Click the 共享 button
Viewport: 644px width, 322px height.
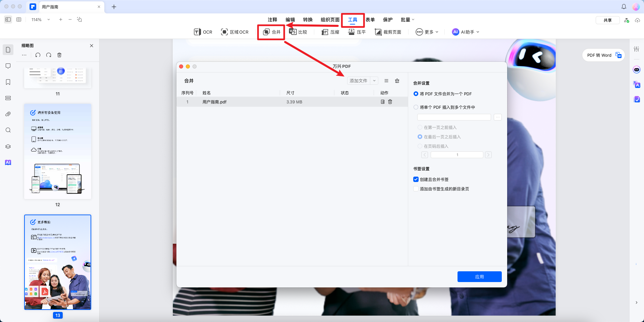(x=607, y=20)
